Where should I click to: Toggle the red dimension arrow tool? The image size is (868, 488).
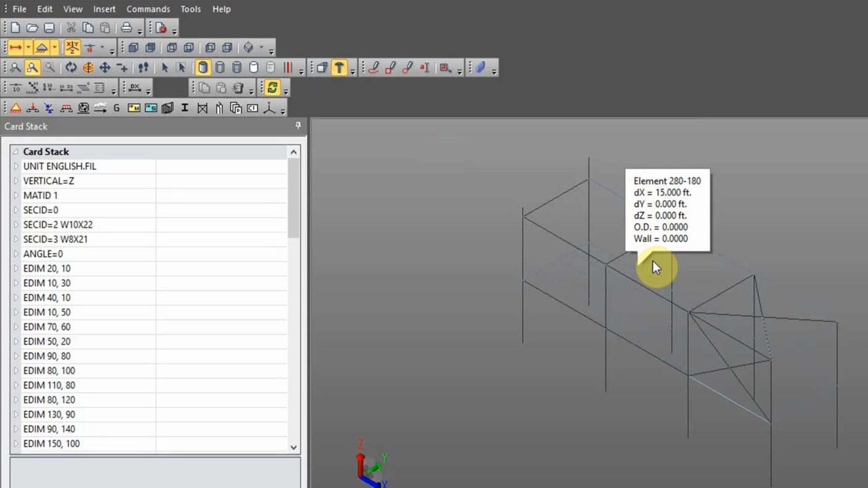[x=15, y=48]
